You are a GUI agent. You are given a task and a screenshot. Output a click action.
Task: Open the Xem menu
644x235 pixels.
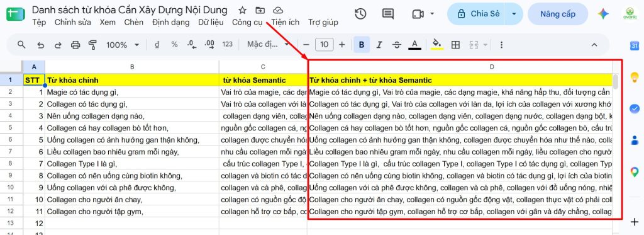click(x=107, y=22)
